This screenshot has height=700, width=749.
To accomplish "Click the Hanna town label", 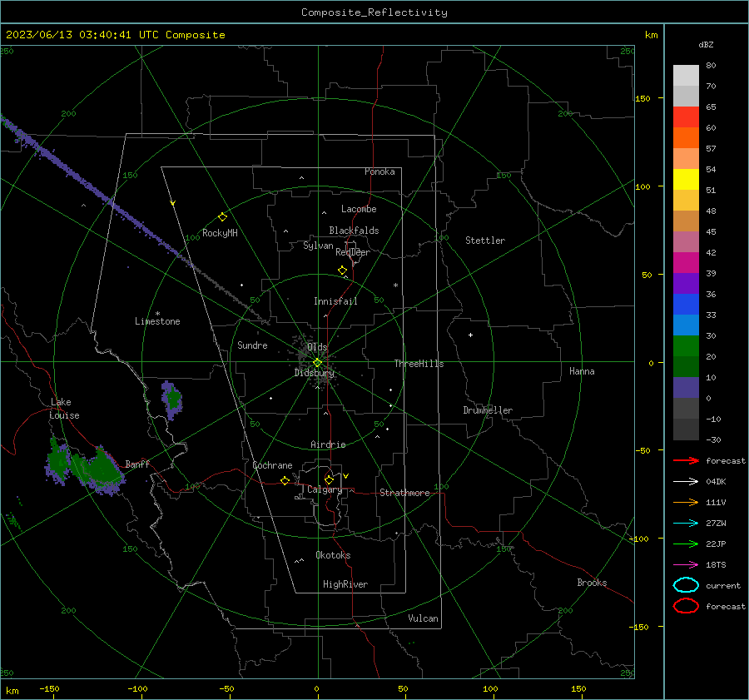I will (582, 371).
